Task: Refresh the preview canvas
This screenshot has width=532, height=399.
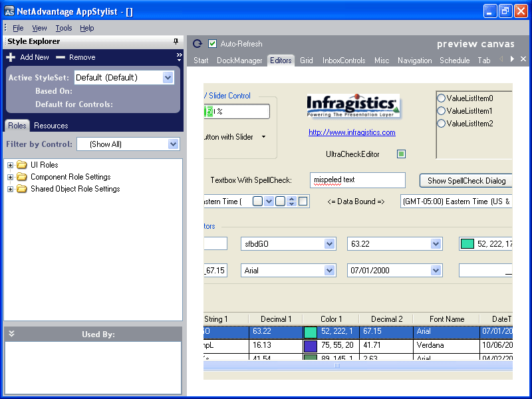Action: [x=197, y=44]
